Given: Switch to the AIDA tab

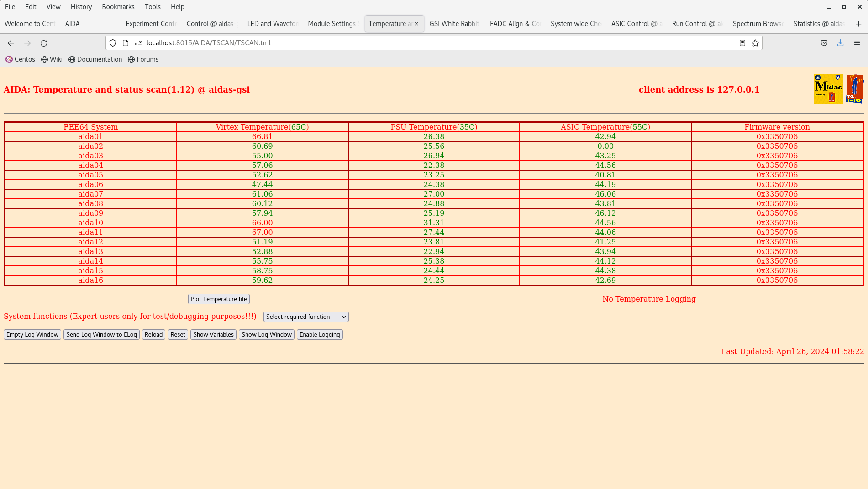Looking at the screenshot, I should (91, 24).
